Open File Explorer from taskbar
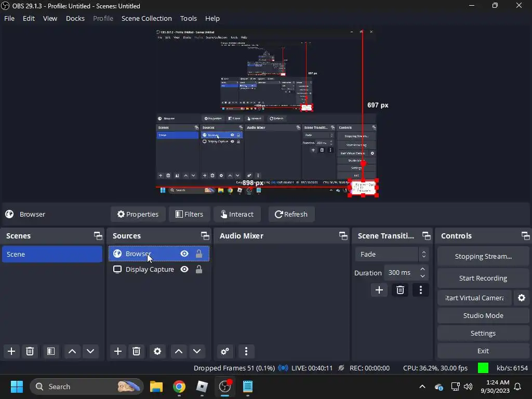 coord(156,387)
